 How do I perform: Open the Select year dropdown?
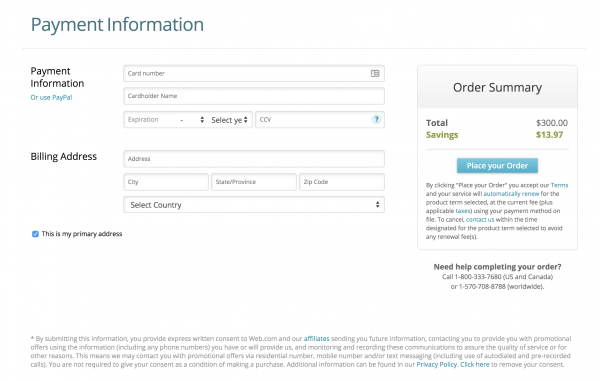point(230,120)
